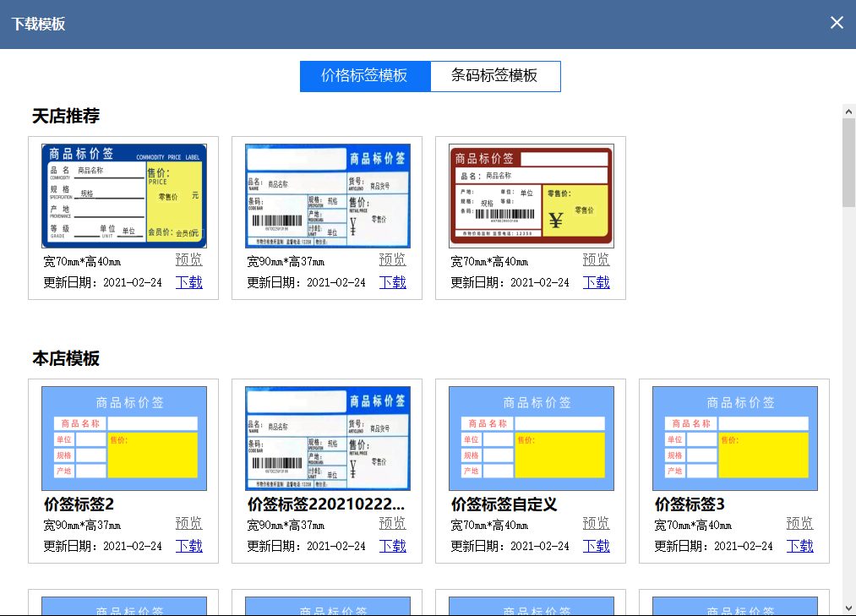Close the 下载模板 dialog
Image resolution: width=856 pixels, height=616 pixels.
click(x=837, y=22)
